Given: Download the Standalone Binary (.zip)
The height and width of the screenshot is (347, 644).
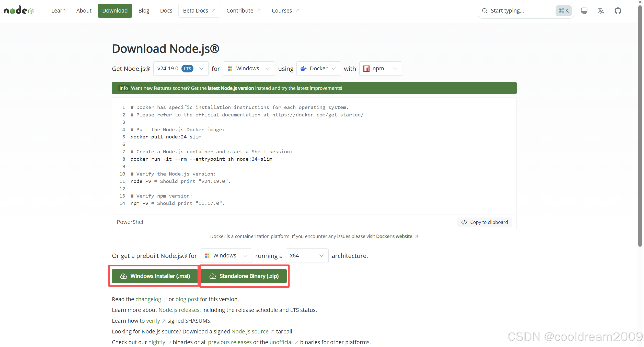Looking at the screenshot, I should coord(244,276).
